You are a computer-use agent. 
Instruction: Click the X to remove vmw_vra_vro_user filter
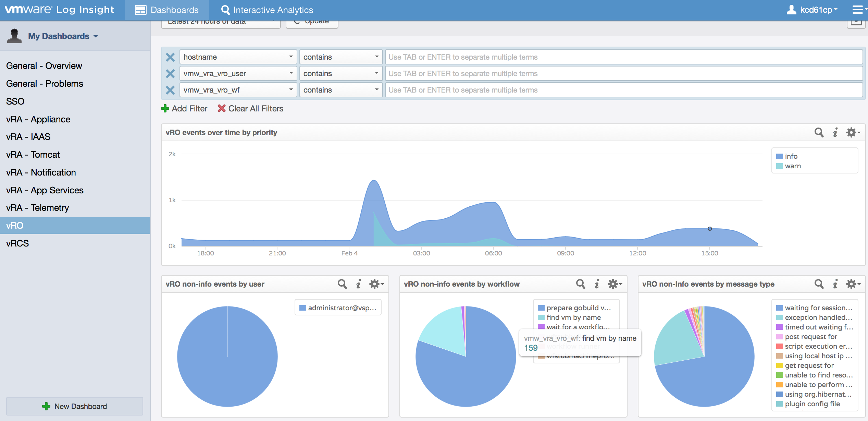[x=171, y=73]
